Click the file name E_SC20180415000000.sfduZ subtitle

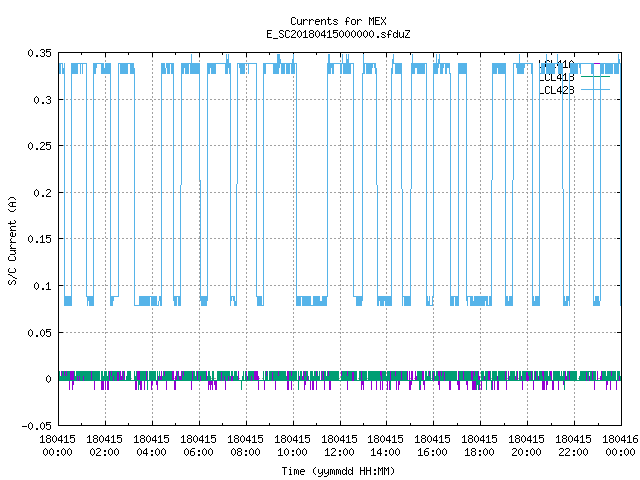tap(338, 34)
